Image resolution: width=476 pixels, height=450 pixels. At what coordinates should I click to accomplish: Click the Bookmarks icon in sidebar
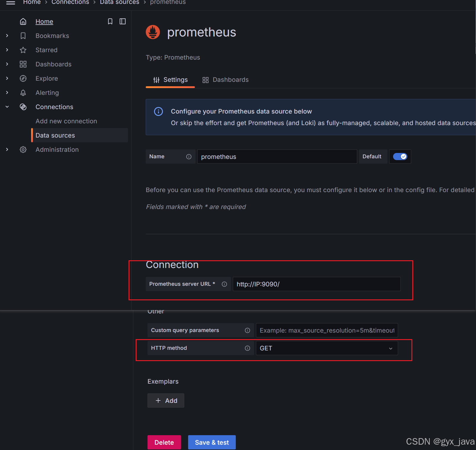23,36
